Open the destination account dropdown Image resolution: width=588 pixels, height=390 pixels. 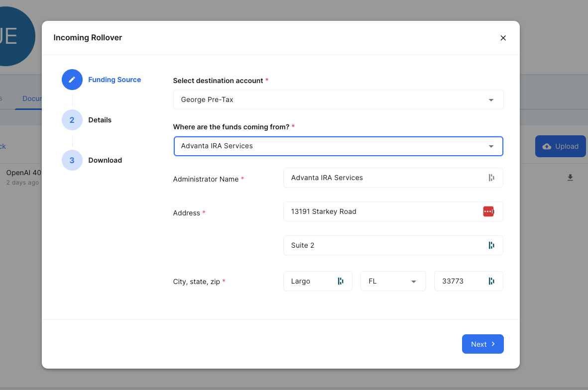[x=338, y=99]
